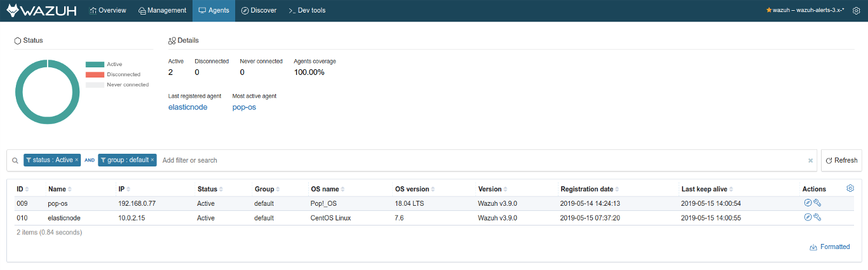Open the Management tab
Screen dimensions: 868x270
(162, 11)
